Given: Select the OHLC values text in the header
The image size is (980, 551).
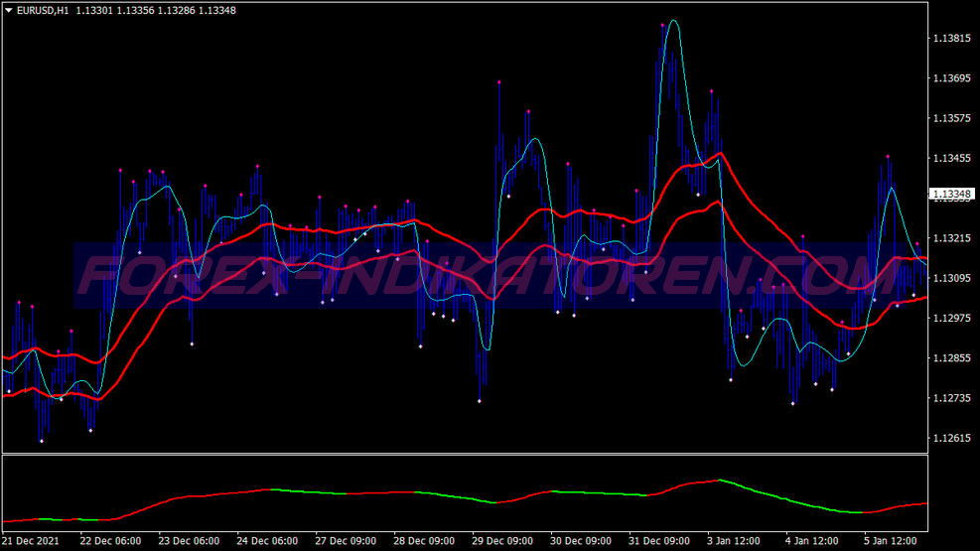Looking at the screenshot, I should click(156, 10).
